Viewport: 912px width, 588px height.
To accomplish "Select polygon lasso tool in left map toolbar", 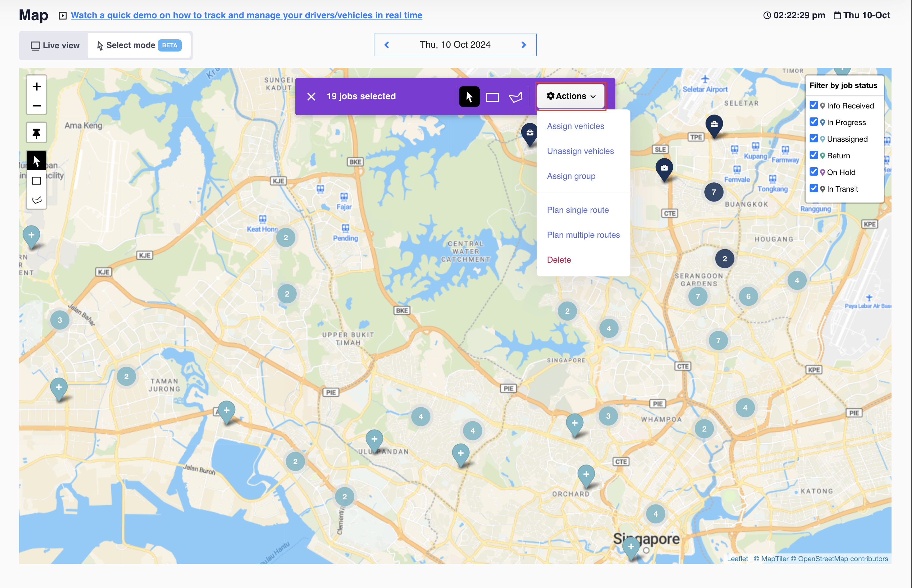I will 37,200.
